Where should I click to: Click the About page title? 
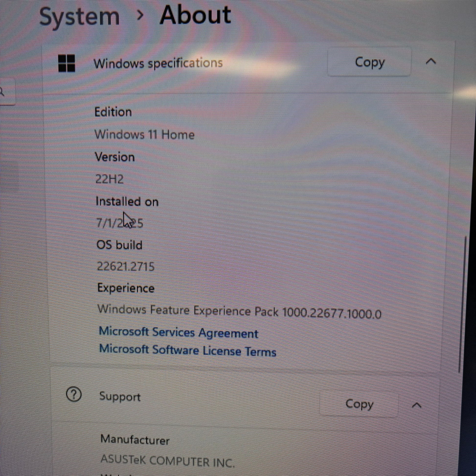click(196, 15)
